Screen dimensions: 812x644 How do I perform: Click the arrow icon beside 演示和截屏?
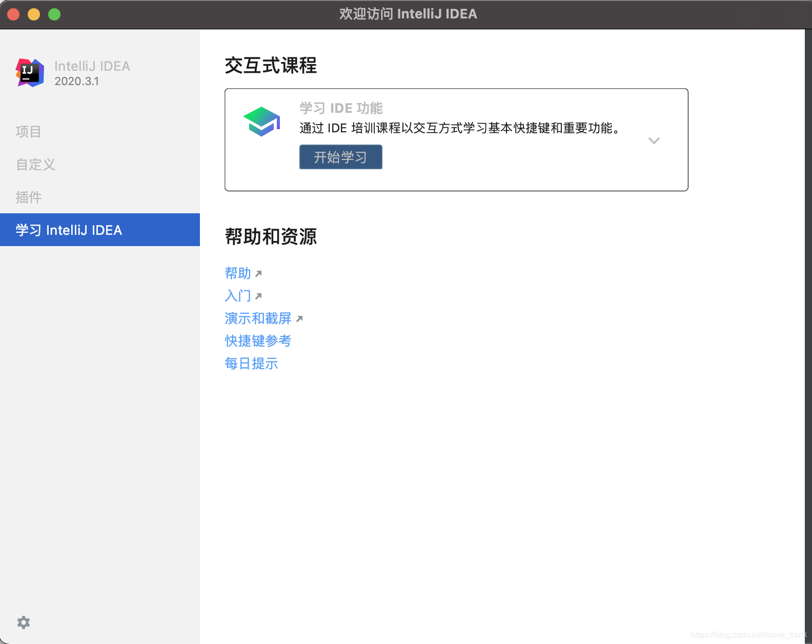(299, 319)
